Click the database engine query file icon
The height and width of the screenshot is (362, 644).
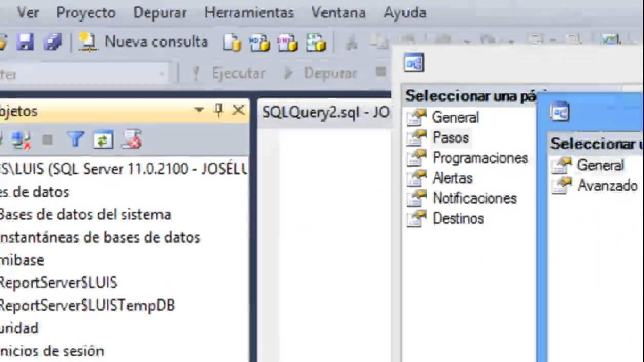pos(232,43)
